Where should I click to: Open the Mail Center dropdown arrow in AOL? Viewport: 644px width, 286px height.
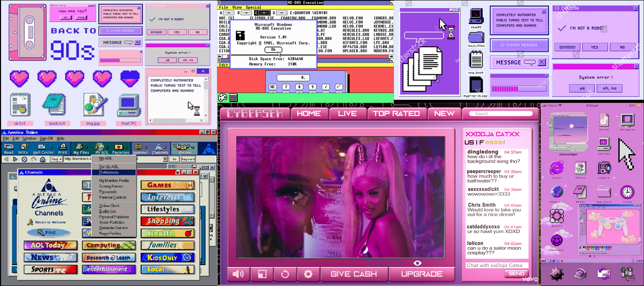coord(51,148)
